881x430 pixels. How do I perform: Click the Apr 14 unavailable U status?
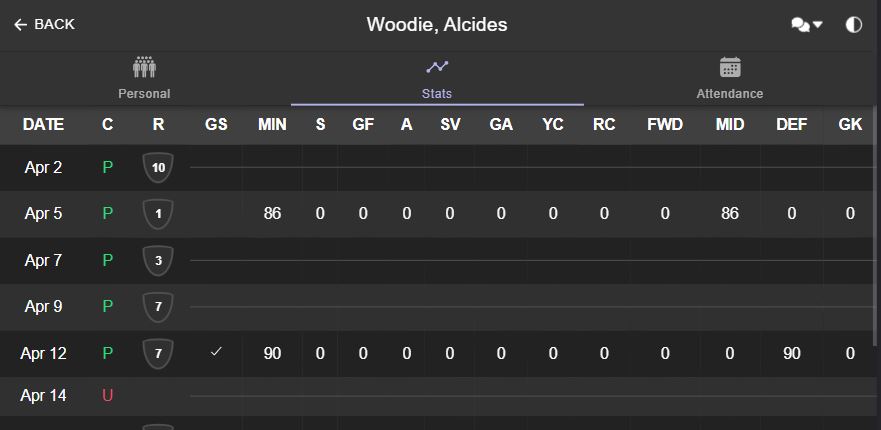click(x=107, y=396)
